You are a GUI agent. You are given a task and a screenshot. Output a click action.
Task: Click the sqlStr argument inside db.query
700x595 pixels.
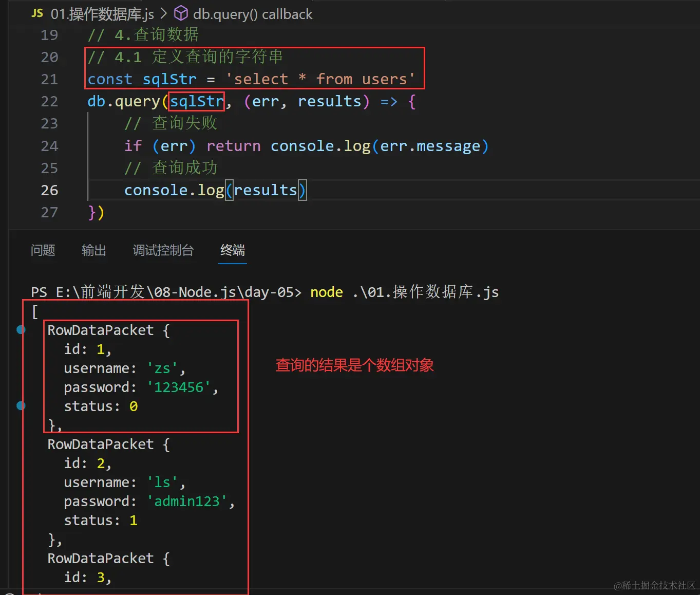click(197, 101)
